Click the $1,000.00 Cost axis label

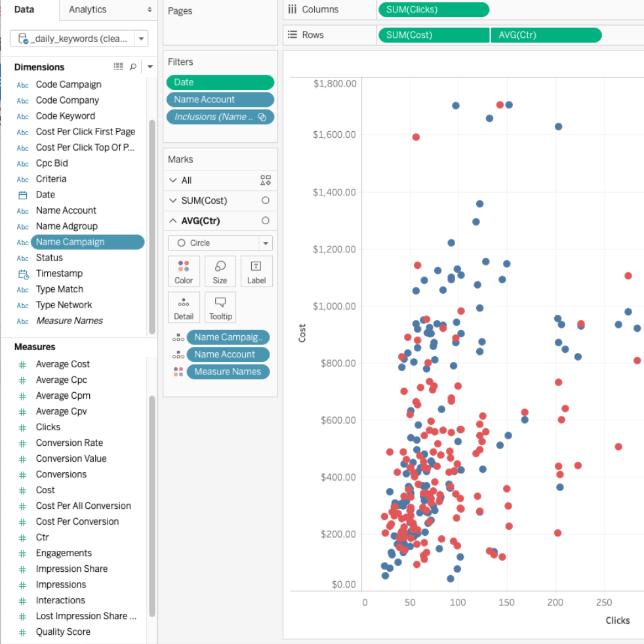[334, 306]
